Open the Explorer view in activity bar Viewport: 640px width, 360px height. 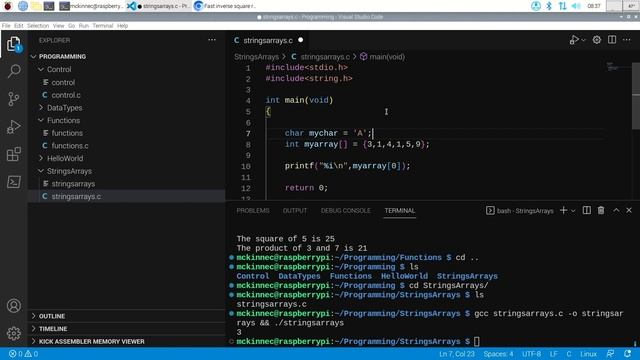tap(13, 44)
